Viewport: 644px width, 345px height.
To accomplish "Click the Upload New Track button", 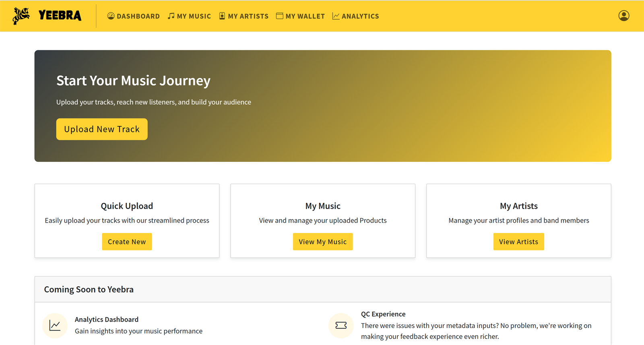I will (x=102, y=129).
